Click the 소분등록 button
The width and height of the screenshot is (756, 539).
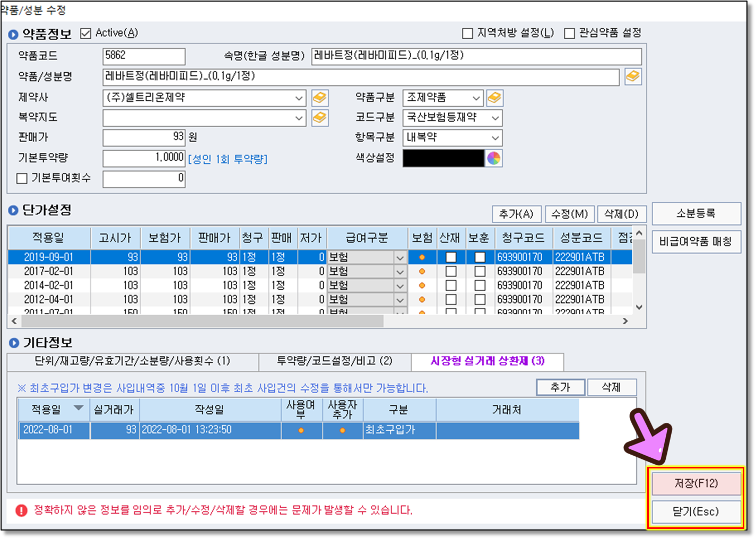point(696,213)
